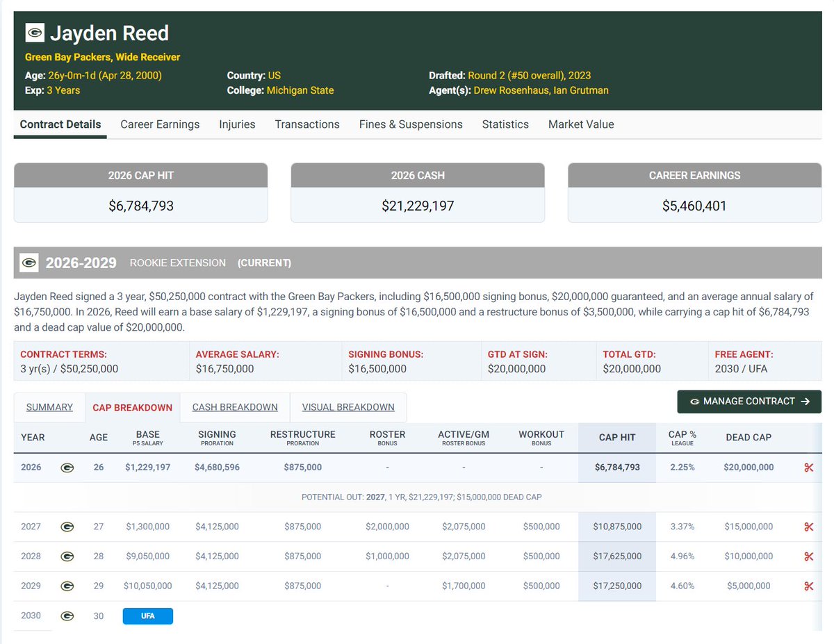Click the 3 Years experience value

coord(63,90)
